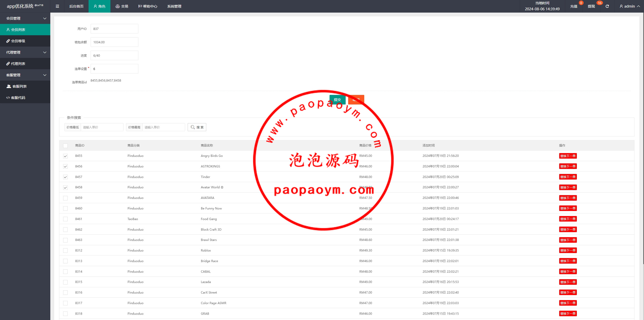Viewport: 644px width, 320px height.
Task: Open 代理列表 from the sidebar
Action: coord(18,64)
